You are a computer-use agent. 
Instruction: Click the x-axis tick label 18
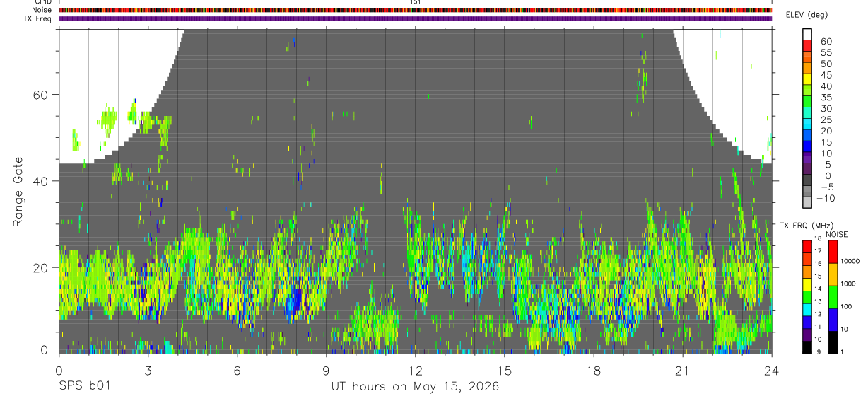pos(594,370)
